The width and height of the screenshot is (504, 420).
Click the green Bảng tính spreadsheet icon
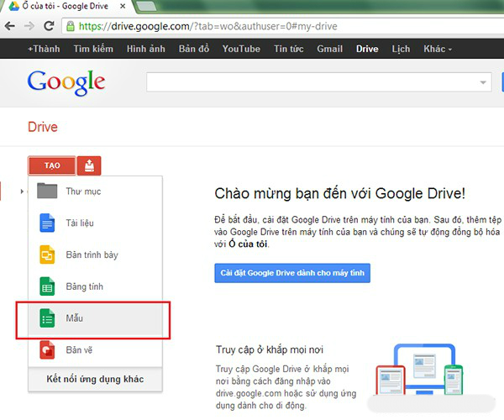coord(47,286)
